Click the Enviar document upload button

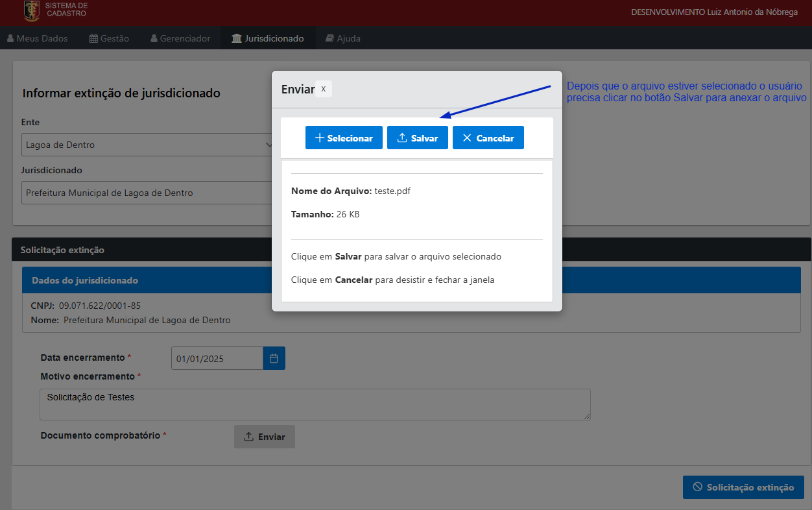click(265, 437)
